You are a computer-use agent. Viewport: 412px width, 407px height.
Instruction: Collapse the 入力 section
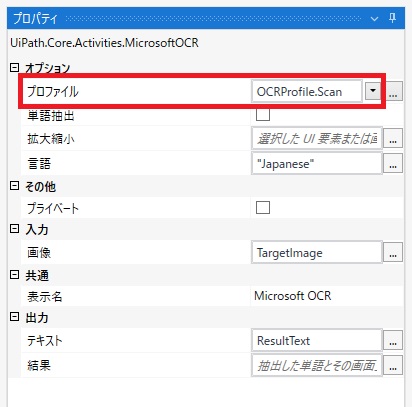coord(14,229)
